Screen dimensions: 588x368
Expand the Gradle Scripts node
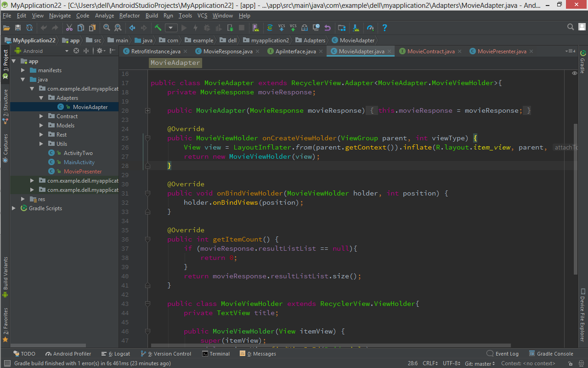(14, 208)
